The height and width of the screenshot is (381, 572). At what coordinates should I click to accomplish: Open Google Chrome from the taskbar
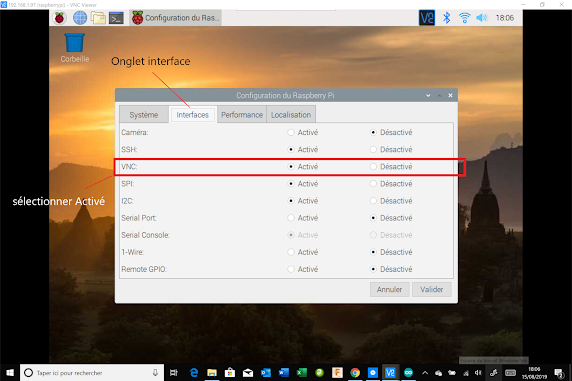[355, 373]
